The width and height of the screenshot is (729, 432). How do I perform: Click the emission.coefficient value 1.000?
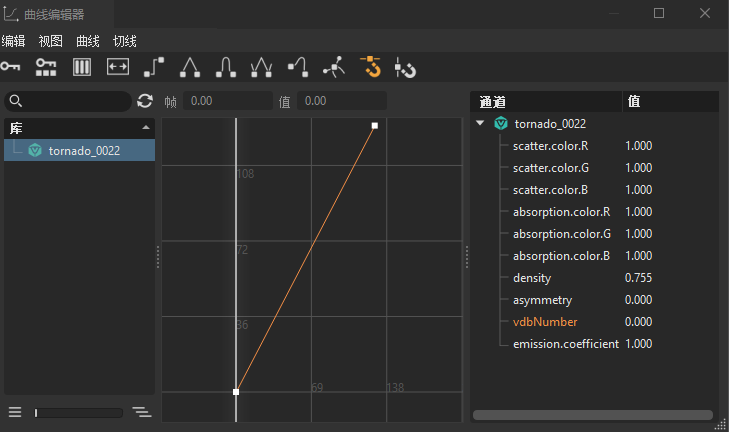(638, 344)
